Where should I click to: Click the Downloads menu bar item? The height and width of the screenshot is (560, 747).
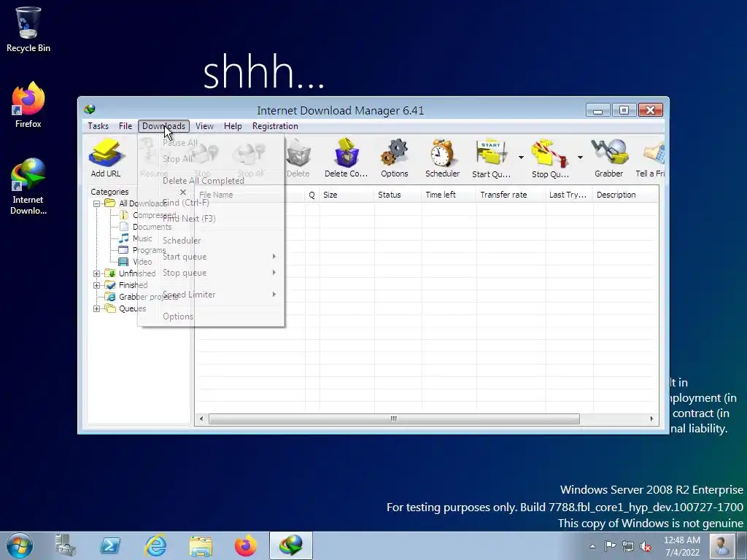163,126
